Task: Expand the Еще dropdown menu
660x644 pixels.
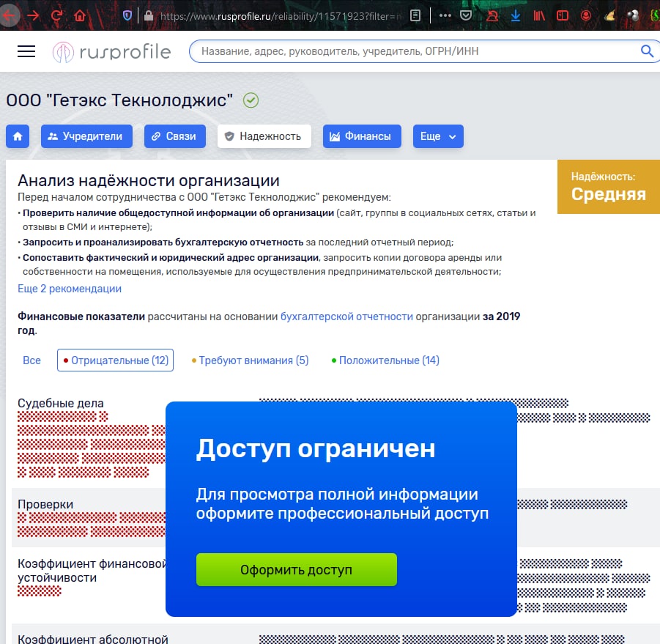Action: (438, 136)
